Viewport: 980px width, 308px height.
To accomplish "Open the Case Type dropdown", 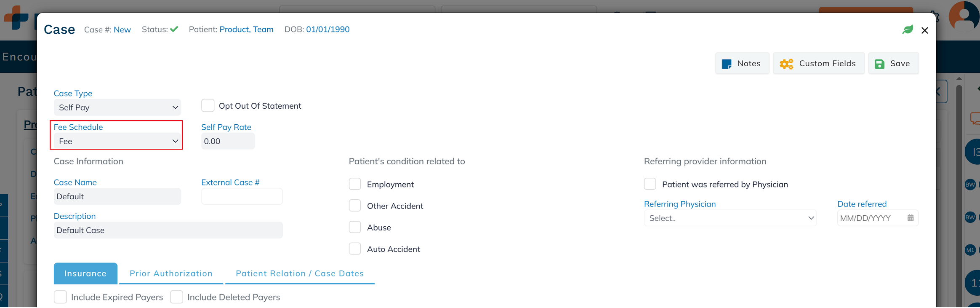I will [117, 107].
